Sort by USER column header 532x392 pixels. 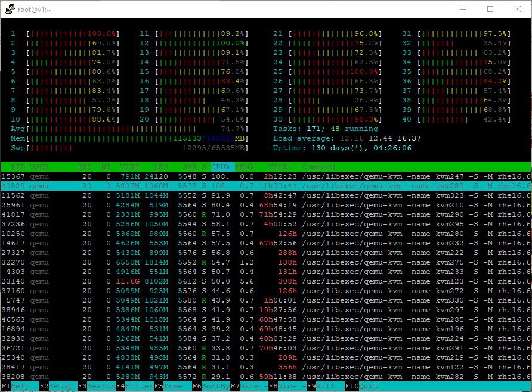pyautogui.click(x=39, y=167)
